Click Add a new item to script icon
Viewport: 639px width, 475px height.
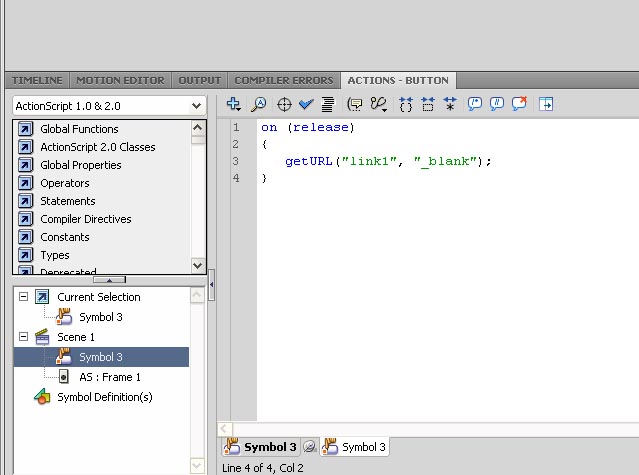[234, 103]
